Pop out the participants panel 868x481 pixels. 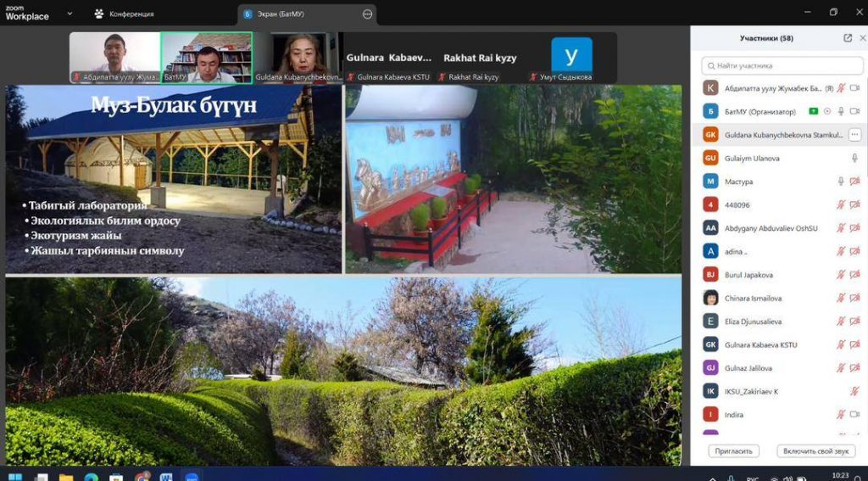[x=847, y=38]
